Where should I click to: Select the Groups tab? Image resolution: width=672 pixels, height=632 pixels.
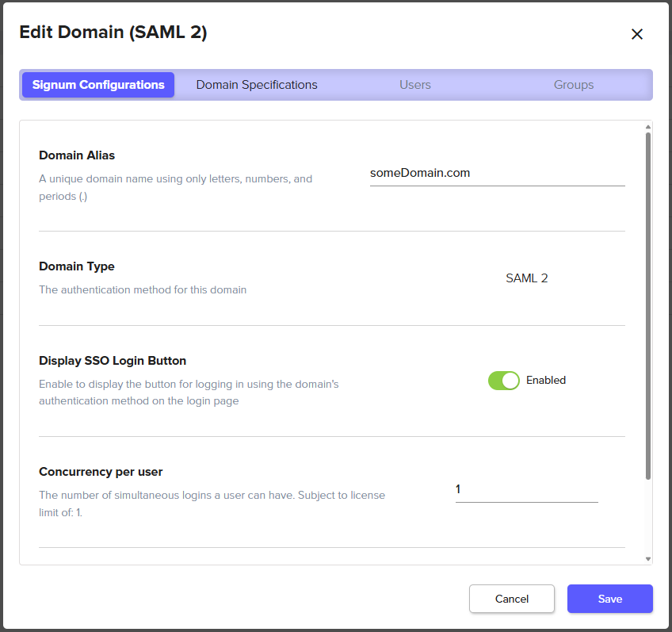click(574, 85)
